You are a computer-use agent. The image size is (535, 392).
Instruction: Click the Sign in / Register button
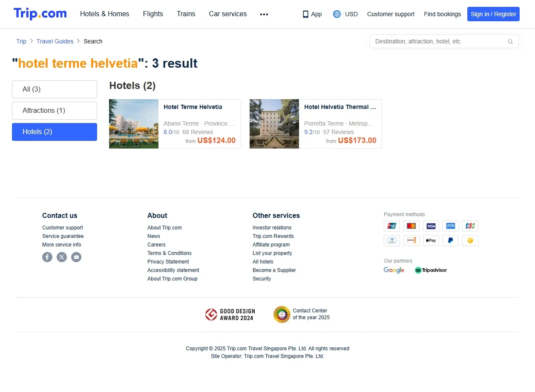coord(493,14)
